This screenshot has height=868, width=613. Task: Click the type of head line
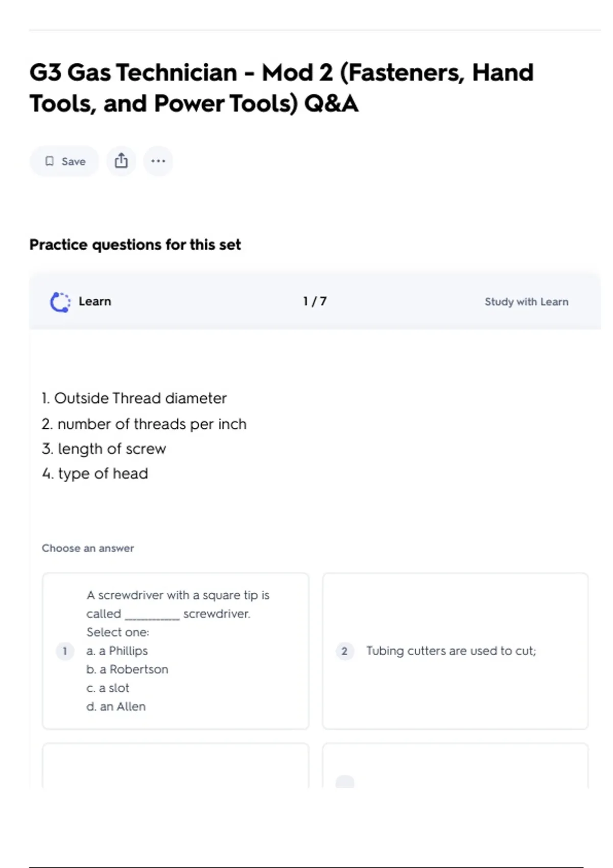point(96,474)
